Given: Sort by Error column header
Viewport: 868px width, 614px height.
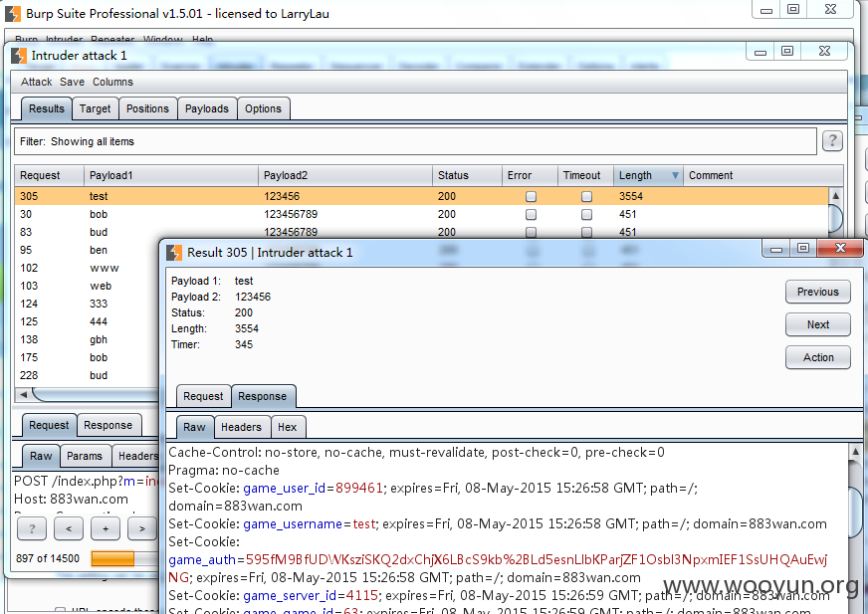Looking at the screenshot, I should pos(530,175).
